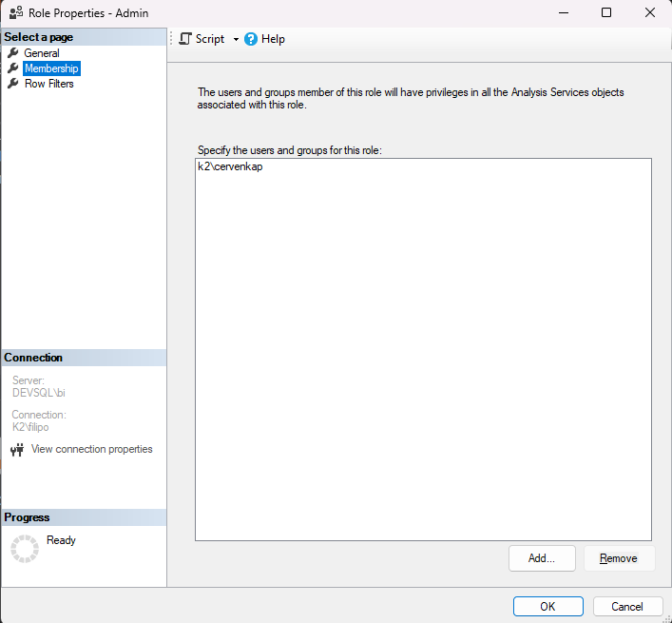Open the General page

42,53
